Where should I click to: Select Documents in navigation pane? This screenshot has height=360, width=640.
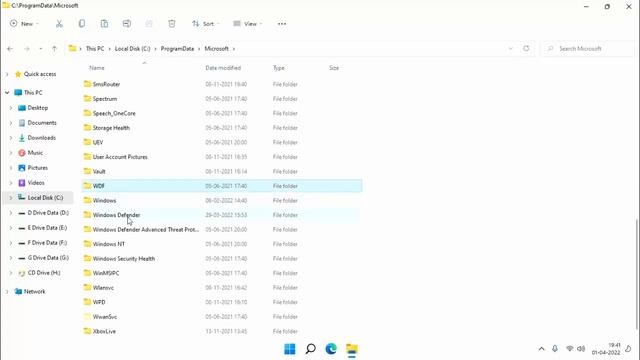(42, 122)
